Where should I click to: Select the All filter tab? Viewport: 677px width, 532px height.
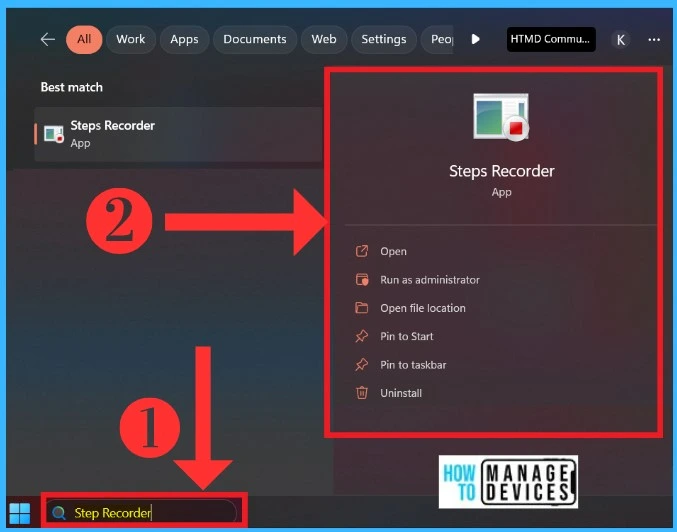click(84, 39)
